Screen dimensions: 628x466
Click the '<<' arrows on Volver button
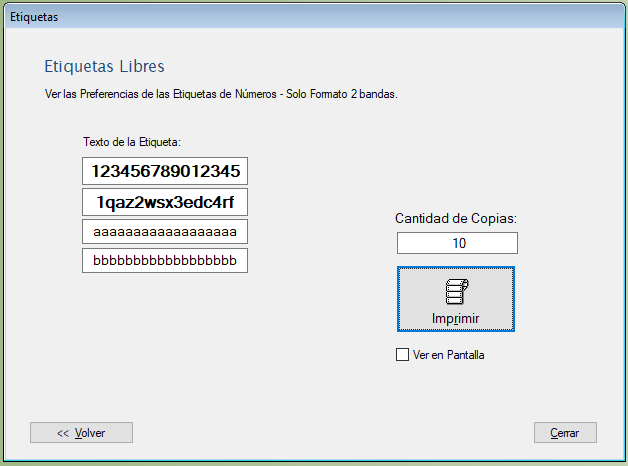tap(62, 433)
